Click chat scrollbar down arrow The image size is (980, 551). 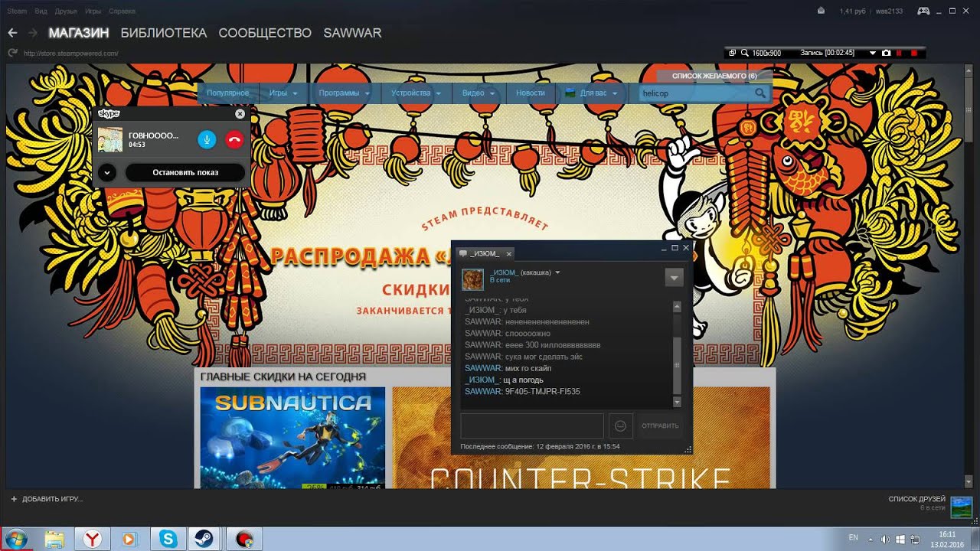[x=677, y=402]
